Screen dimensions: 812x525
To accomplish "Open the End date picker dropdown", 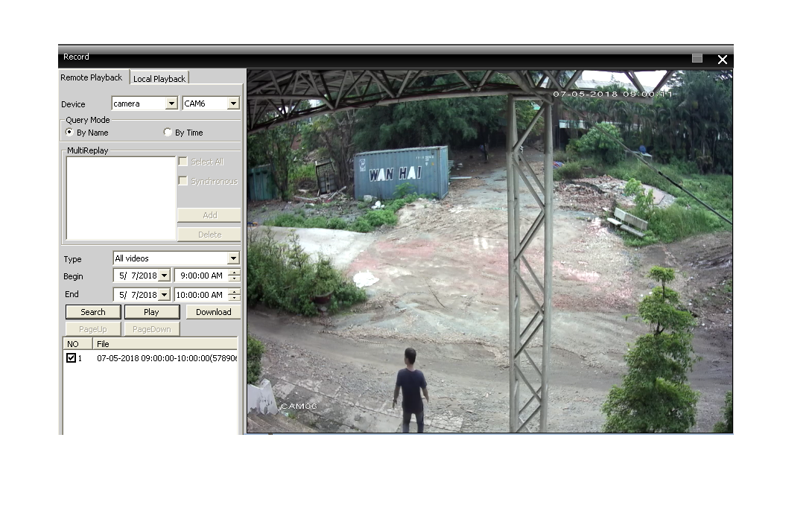I will coord(164,295).
